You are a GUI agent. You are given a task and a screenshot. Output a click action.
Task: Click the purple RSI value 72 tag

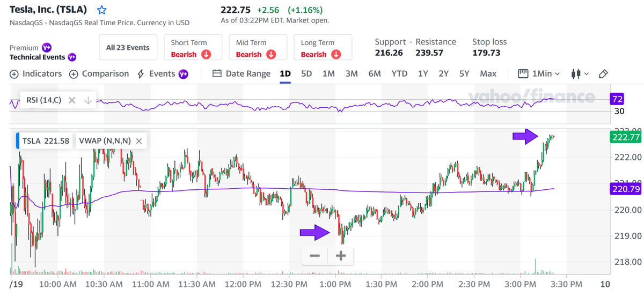[617, 99]
